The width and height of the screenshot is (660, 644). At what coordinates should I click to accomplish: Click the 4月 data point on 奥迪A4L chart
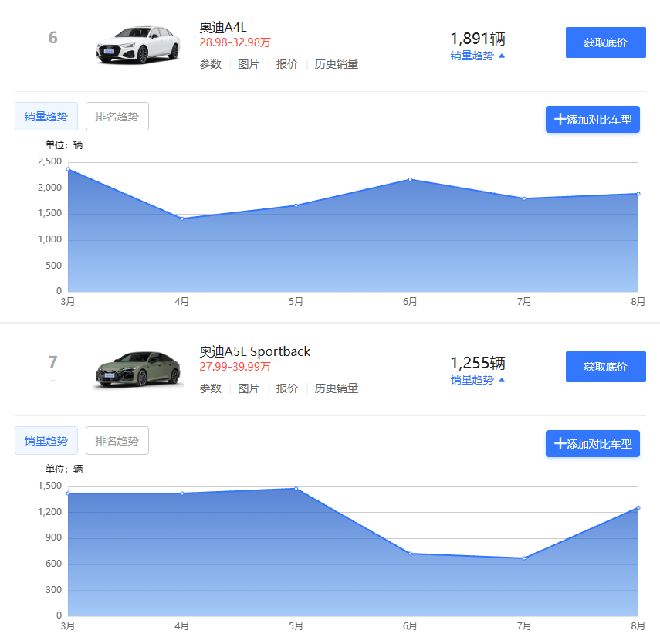tap(182, 219)
